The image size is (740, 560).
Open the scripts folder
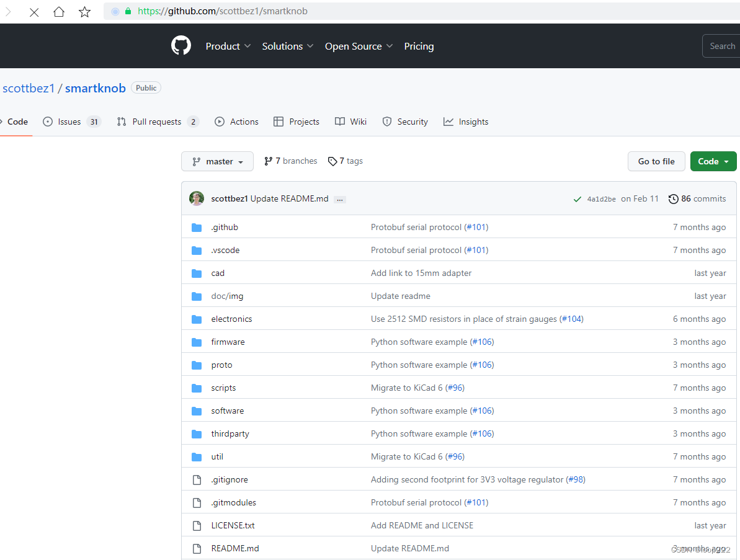pyautogui.click(x=223, y=388)
